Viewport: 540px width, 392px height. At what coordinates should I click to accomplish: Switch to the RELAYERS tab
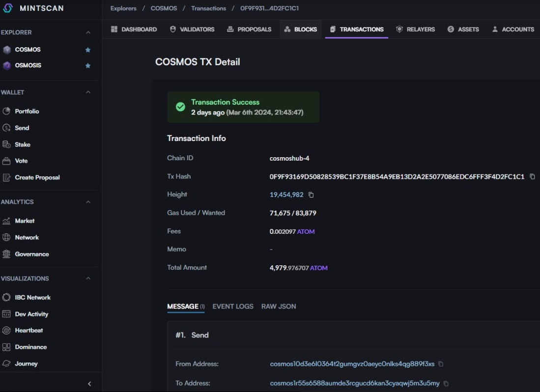point(415,29)
